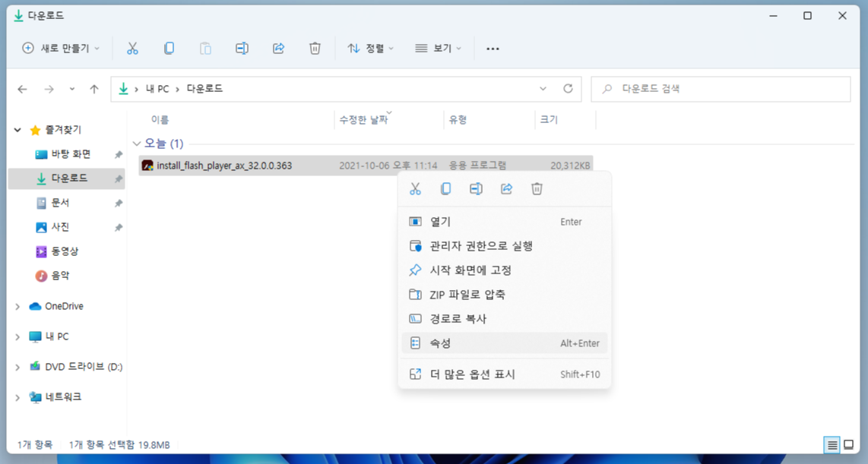
Task: Click the Paste icon in the toolbar
Action: [x=205, y=49]
